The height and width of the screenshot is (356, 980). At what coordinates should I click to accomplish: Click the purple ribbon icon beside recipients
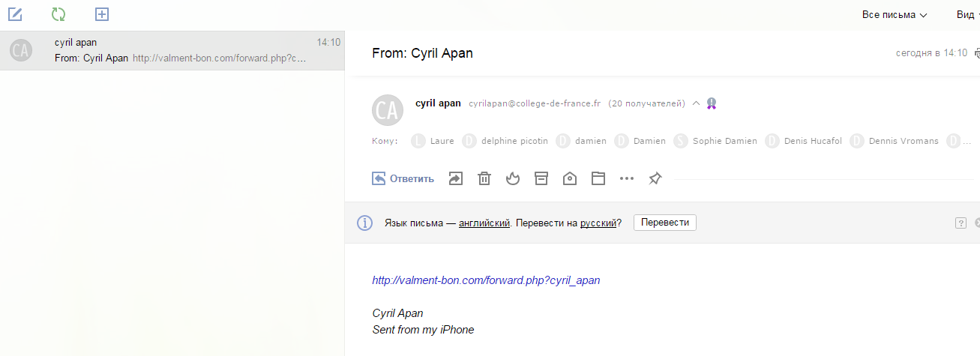[712, 103]
